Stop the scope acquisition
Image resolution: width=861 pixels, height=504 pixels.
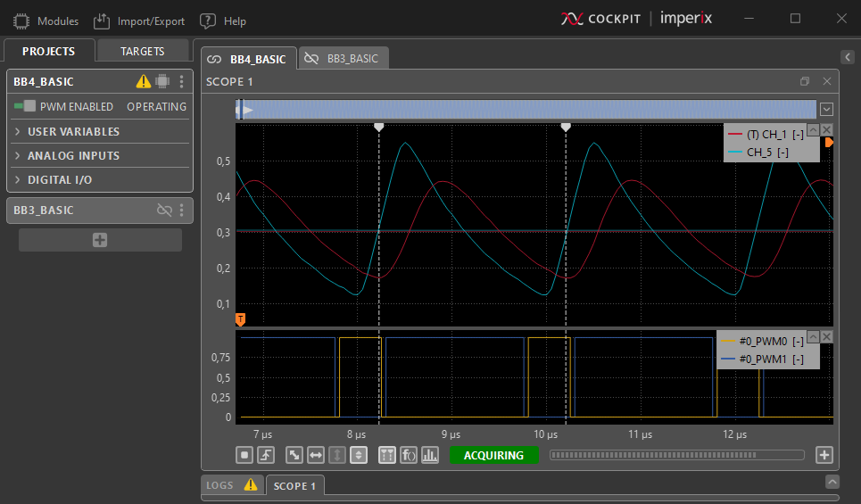point(244,455)
